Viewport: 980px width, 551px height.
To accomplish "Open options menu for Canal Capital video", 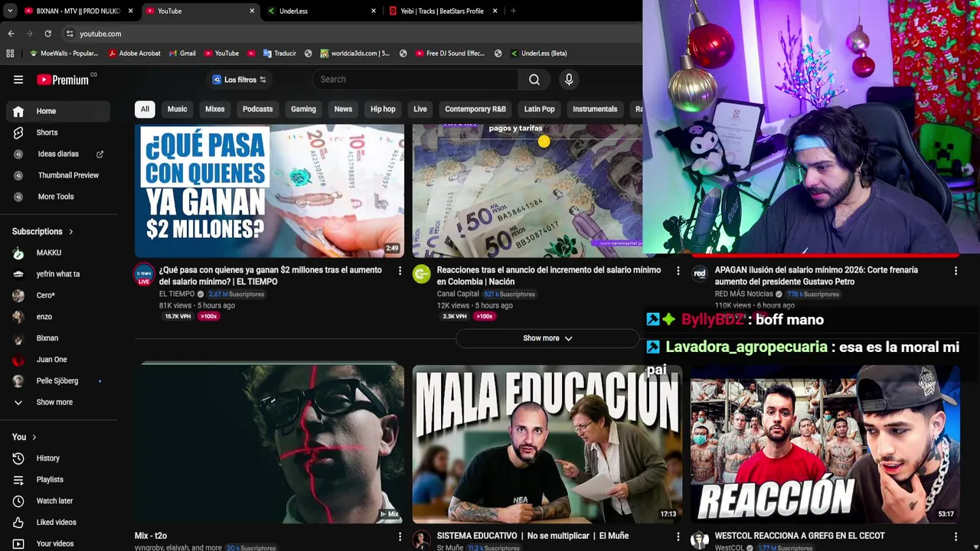I will (x=678, y=271).
